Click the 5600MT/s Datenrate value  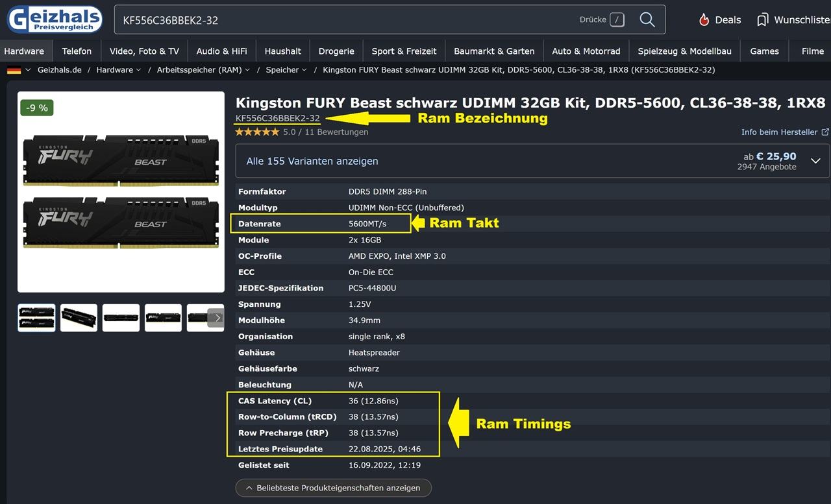(367, 224)
